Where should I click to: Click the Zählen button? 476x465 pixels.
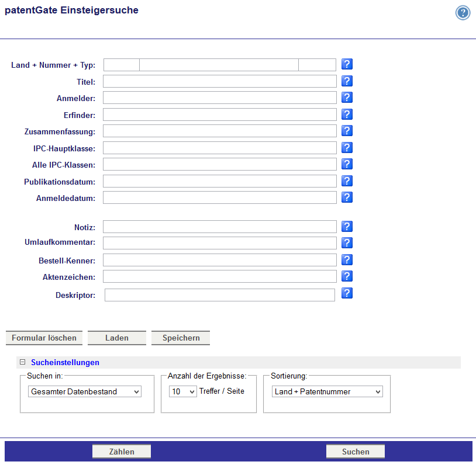click(x=122, y=452)
